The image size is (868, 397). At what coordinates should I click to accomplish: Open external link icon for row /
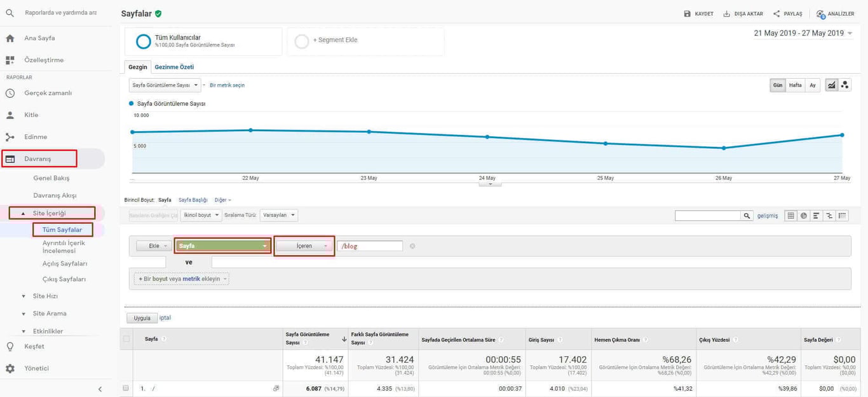(x=276, y=388)
